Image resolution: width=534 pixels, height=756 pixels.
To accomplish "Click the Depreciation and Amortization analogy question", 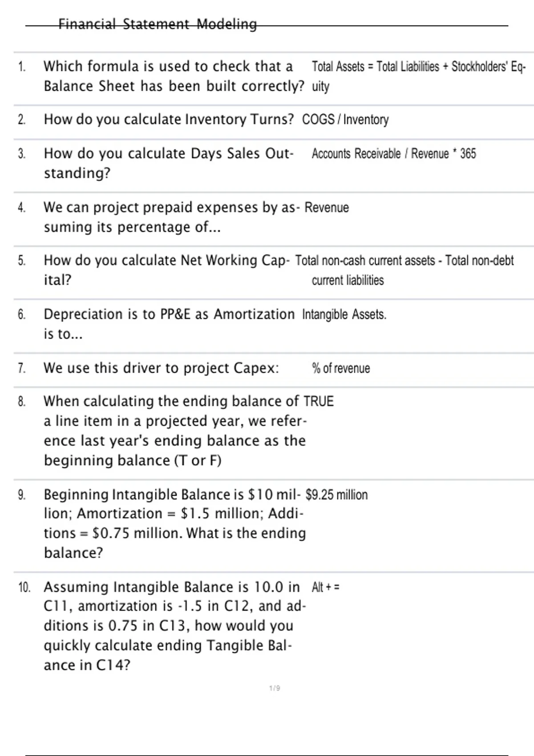I will pos(169,324).
